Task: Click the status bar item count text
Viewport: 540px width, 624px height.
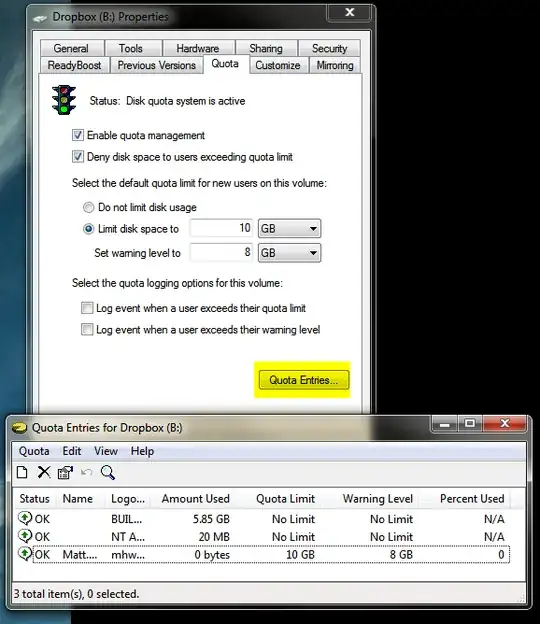Action: pyautogui.click(x=76, y=594)
